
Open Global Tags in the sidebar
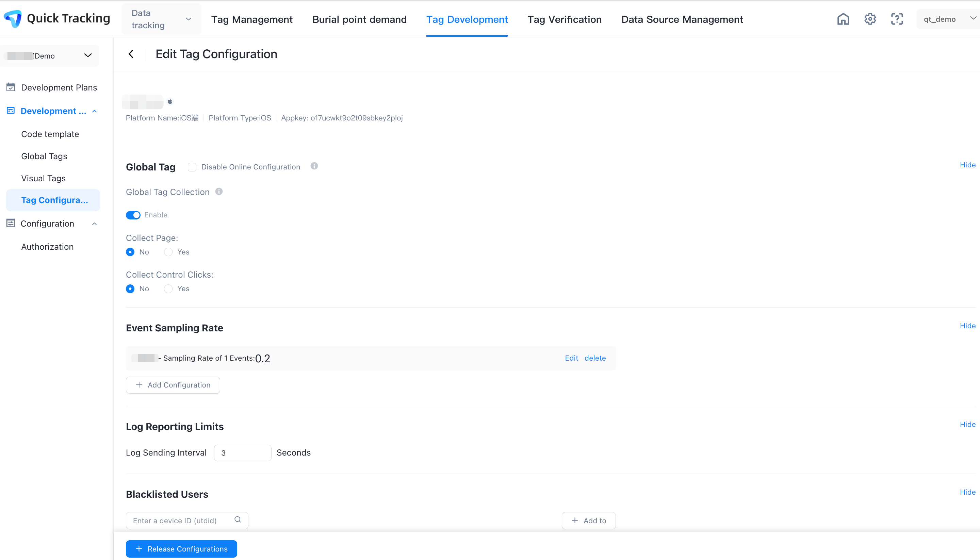point(44,157)
